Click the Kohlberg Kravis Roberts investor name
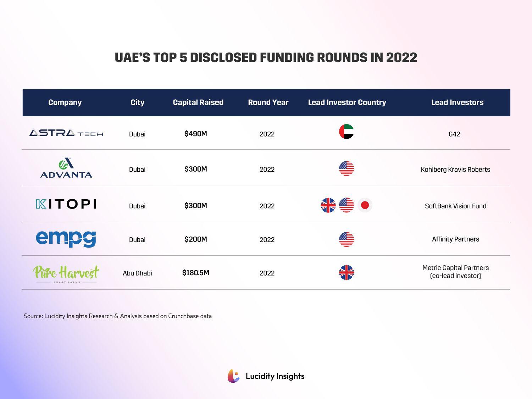The image size is (532, 399). coord(455,170)
